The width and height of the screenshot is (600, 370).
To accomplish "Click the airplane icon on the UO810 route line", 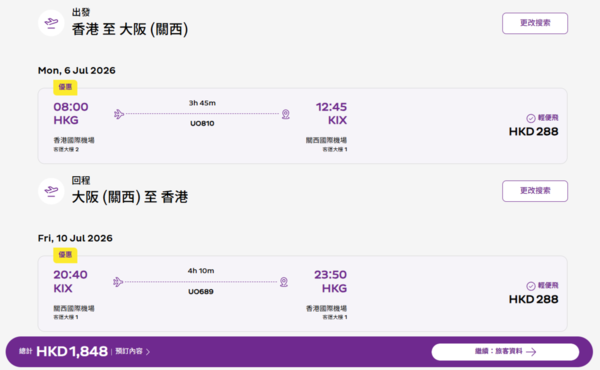I will point(119,114).
